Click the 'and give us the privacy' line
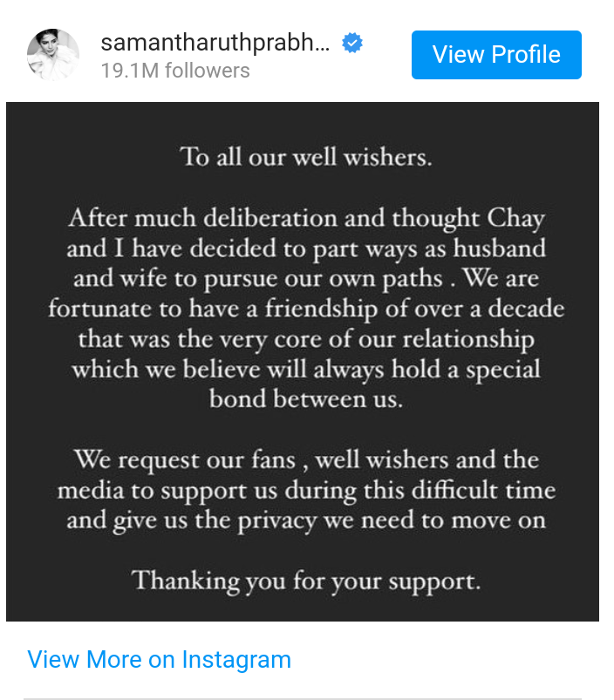This screenshot has height=700, width=614. [x=306, y=521]
